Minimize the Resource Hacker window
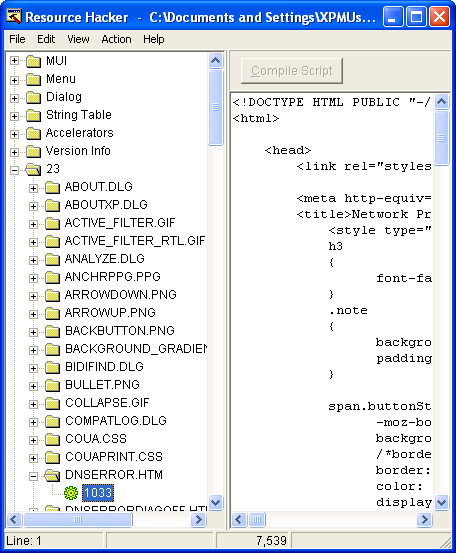 [393, 17]
